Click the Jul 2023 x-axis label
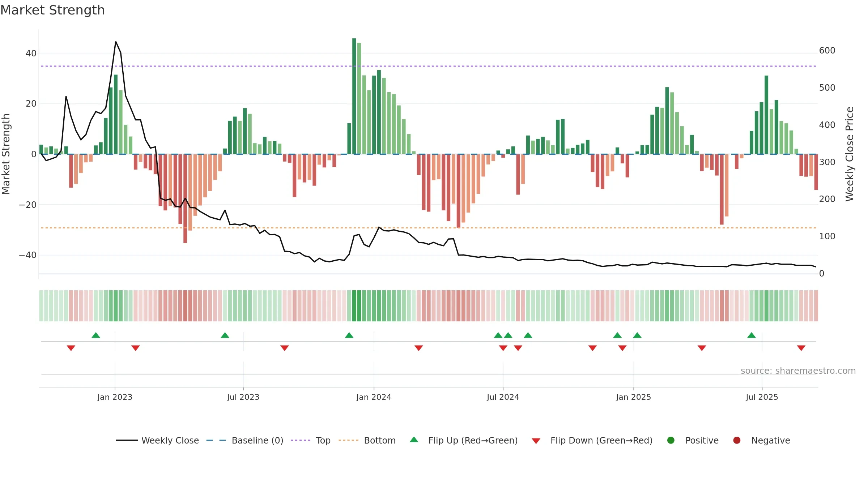Image resolution: width=868 pixels, height=488 pixels. (243, 397)
